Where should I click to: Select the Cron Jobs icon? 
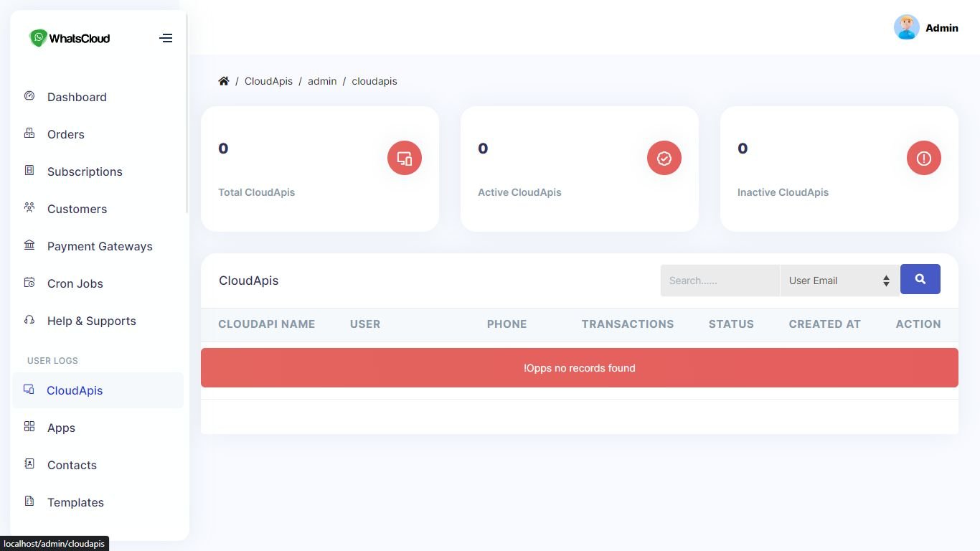[x=29, y=283]
